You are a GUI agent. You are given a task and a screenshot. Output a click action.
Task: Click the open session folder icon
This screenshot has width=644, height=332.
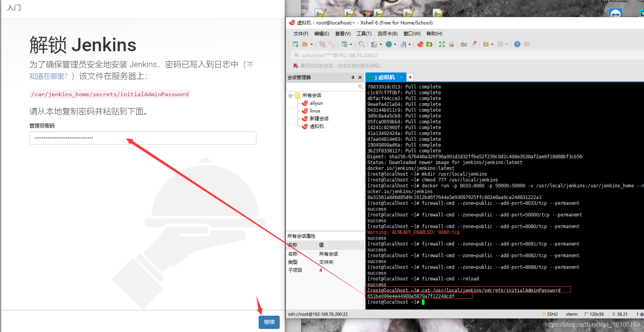coord(305,44)
